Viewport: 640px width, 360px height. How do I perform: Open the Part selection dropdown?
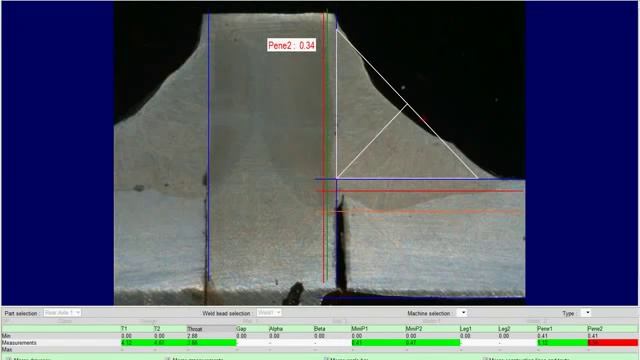62,313
